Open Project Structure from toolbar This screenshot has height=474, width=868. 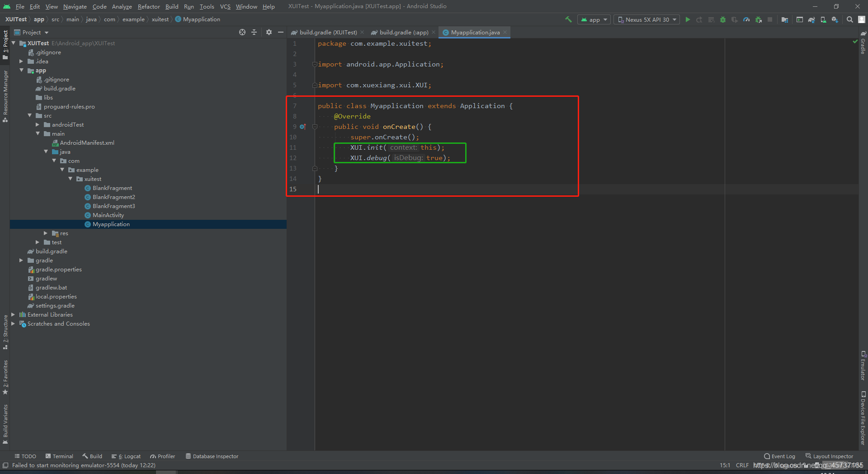click(x=785, y=19)
